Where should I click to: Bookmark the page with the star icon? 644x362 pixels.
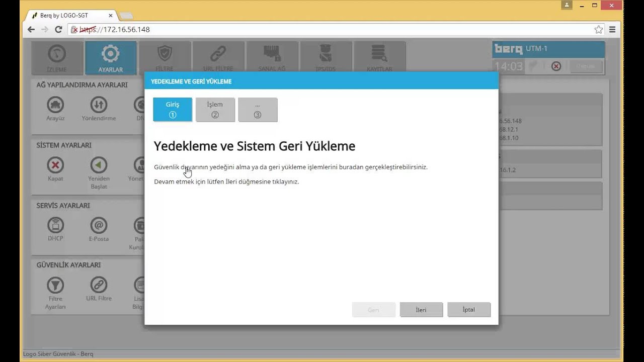point(599,30)
